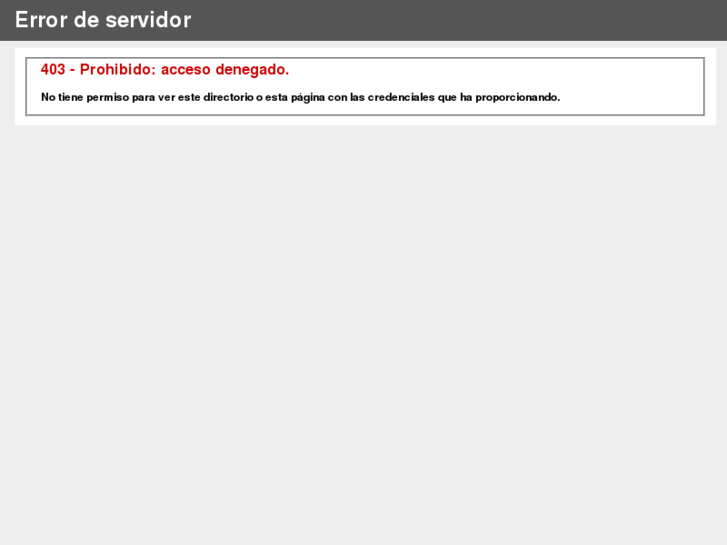Select the '403 - Prohibido: acceso denegado.' heading

coord(165,70)
